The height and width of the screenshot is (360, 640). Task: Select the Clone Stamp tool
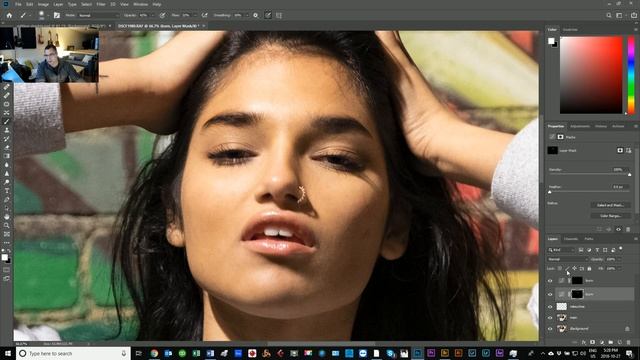[7, 130]
